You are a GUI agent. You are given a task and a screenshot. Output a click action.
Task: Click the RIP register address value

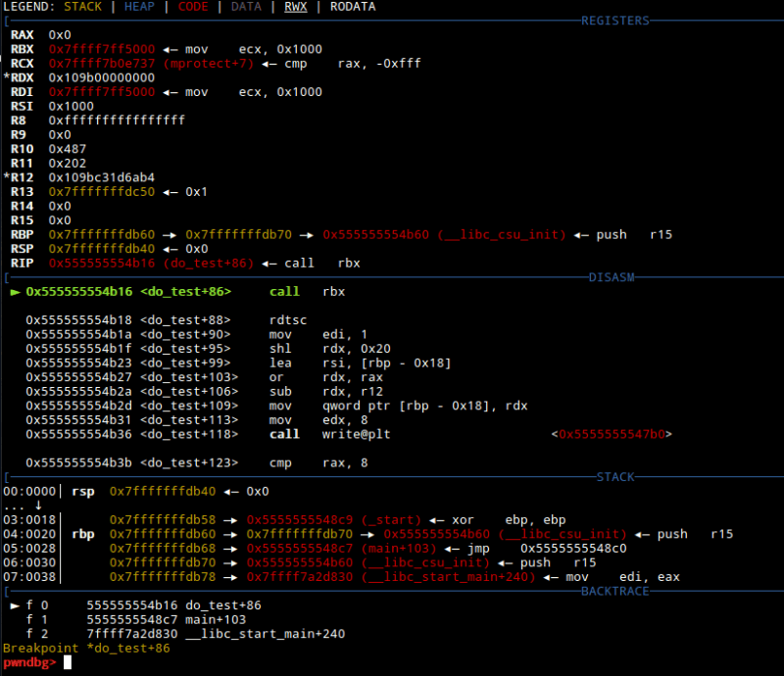pos(102,263)
